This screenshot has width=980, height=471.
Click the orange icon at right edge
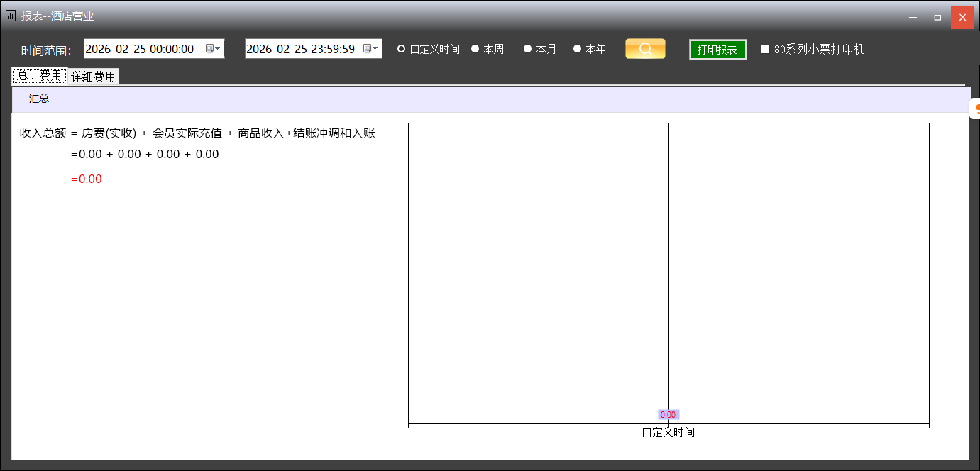coord(976,109)
